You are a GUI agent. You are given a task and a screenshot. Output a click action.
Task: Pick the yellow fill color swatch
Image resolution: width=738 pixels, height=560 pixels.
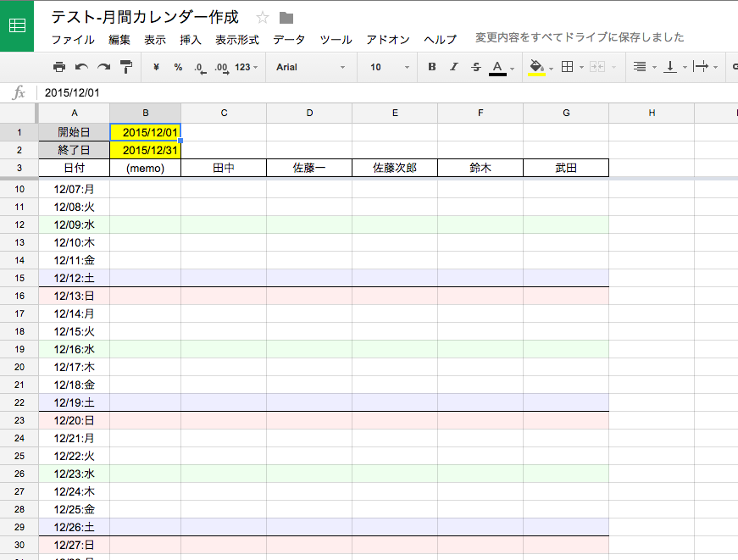point(536,67)
